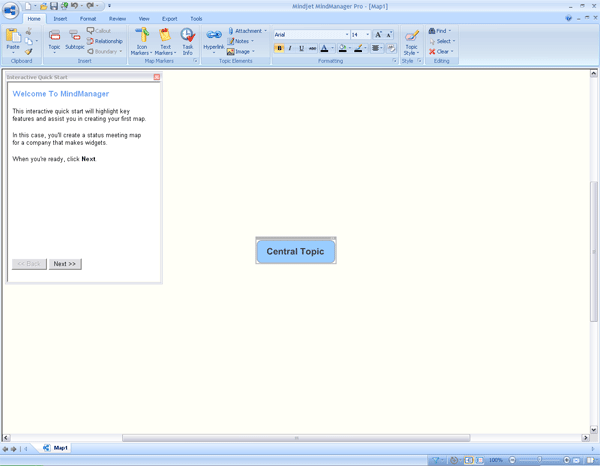Image resolution: width=600 pixels, height=466 pixels.
Task: Click the zoom slider in status bar
Action: coord(539,459)
